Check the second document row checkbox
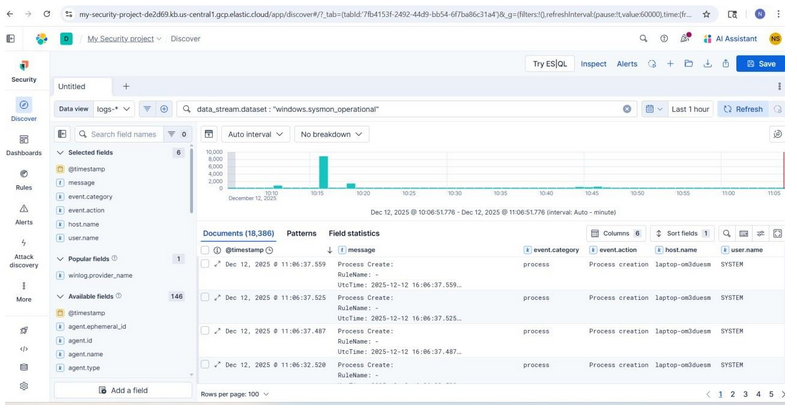797x411 pixels. tap(205, 298)
